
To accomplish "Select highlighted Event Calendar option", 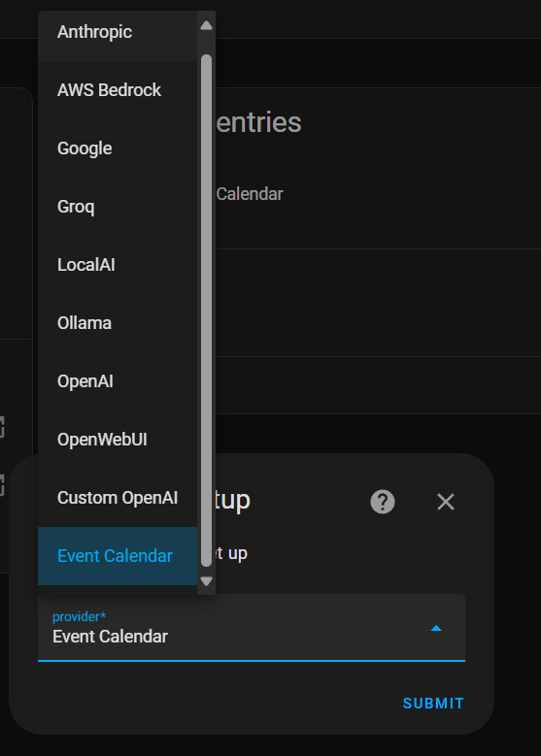I will [118, 556].
